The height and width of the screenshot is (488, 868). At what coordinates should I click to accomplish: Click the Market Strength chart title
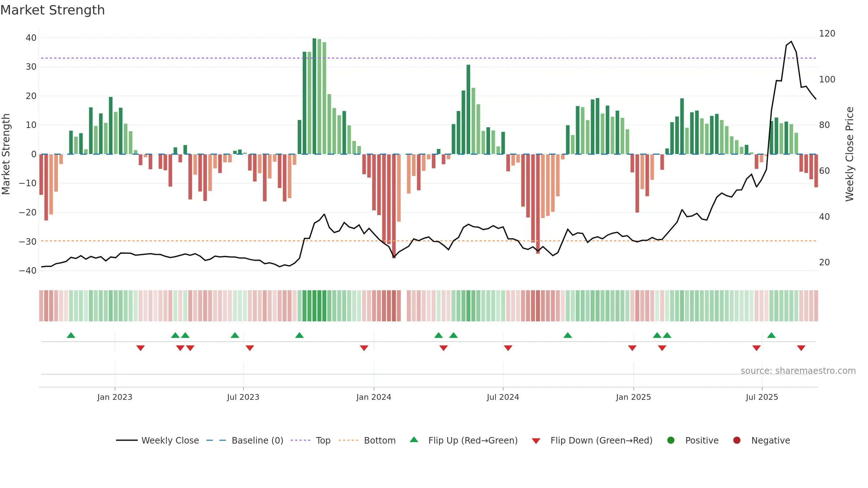pyautogui.click(x=52, y=10)
